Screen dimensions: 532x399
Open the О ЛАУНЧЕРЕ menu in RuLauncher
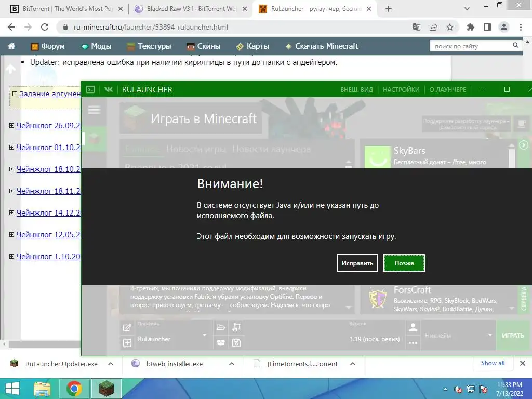(447, 89)
